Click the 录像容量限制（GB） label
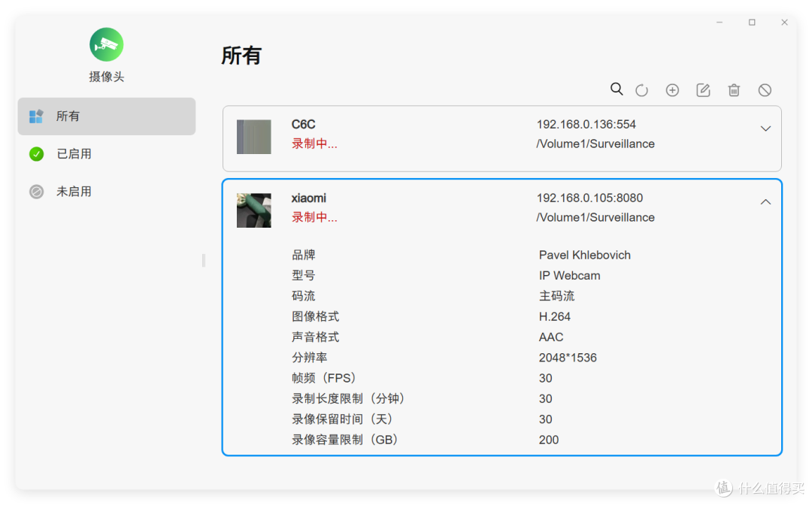 pos(347,440)
